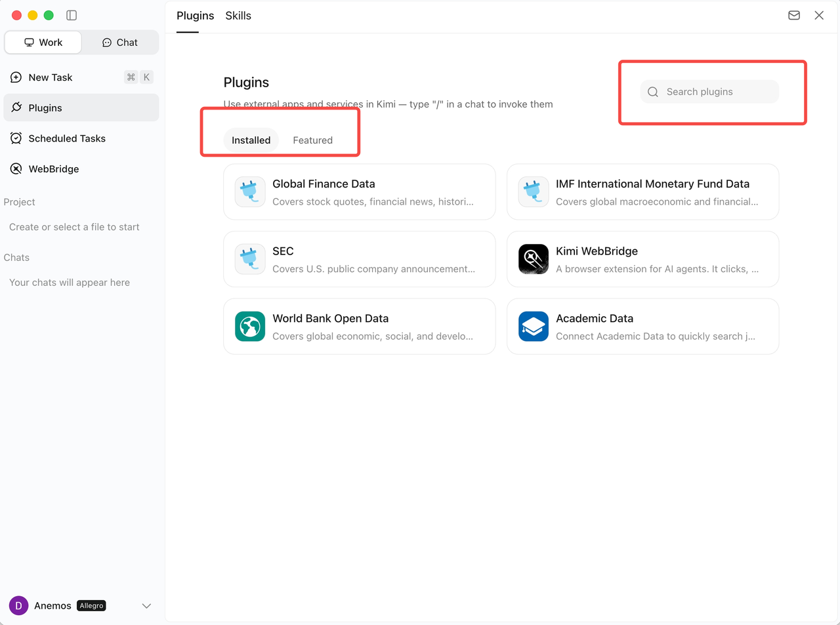840x625 pixels.
Task: Open the mail envelope icon
Action: coord(794,15)
